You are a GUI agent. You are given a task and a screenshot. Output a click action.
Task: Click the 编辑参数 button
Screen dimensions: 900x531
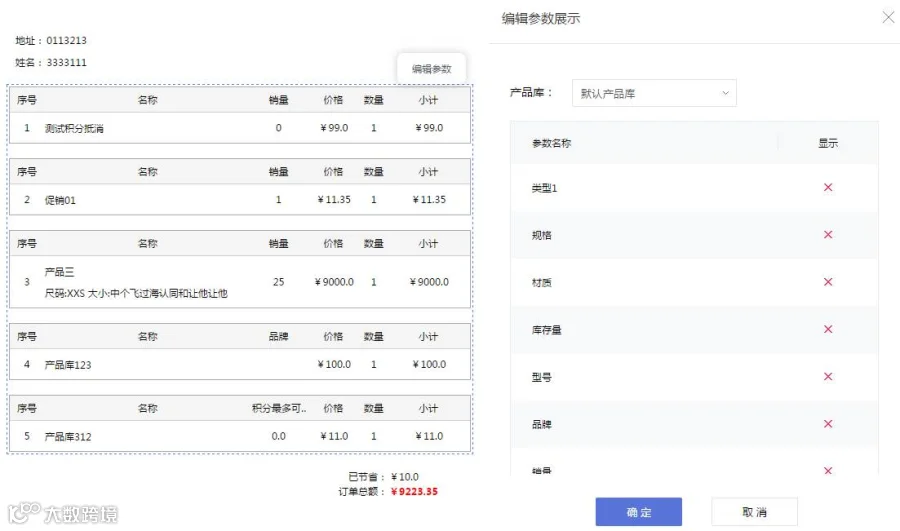click(x=431, y=69)
